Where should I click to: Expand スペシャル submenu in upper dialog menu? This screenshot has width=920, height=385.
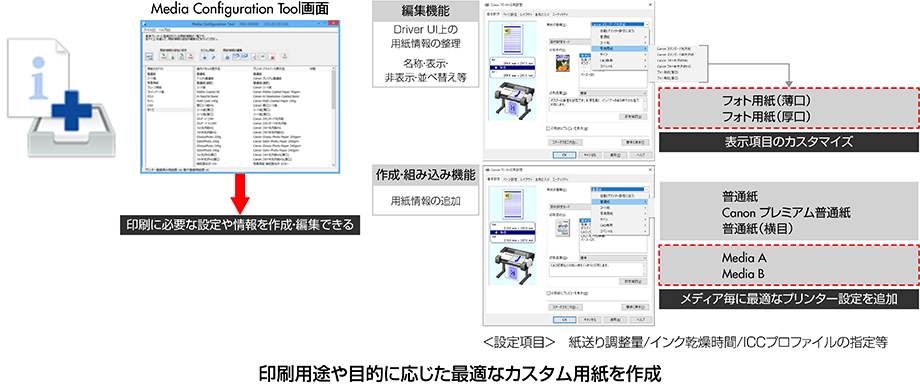click(620, 66)
